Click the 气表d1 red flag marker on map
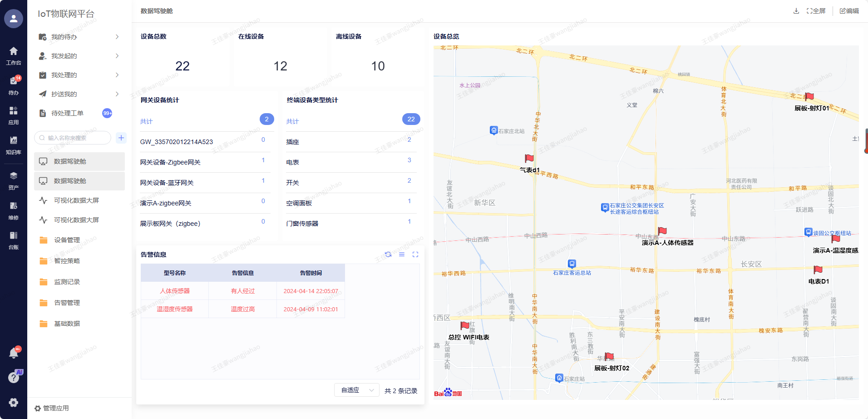 pos(529,159)
